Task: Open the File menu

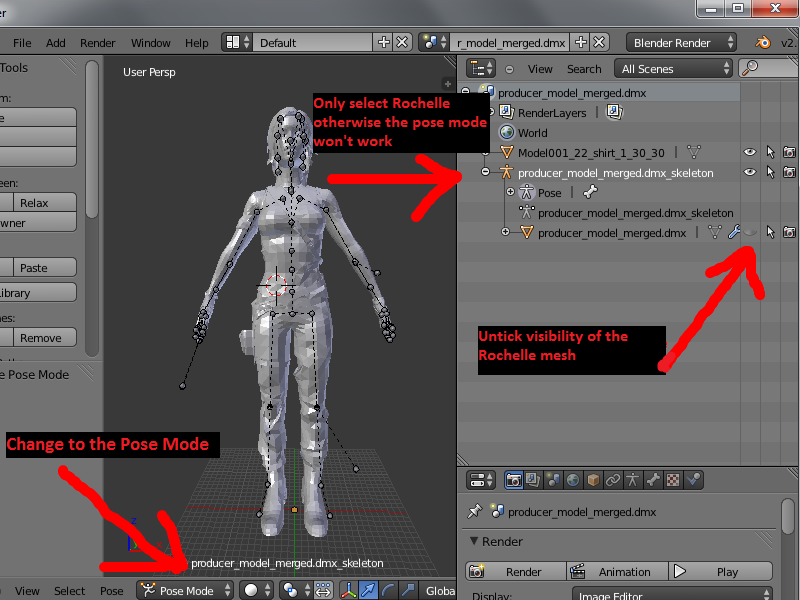Action: tap(22, 43)
